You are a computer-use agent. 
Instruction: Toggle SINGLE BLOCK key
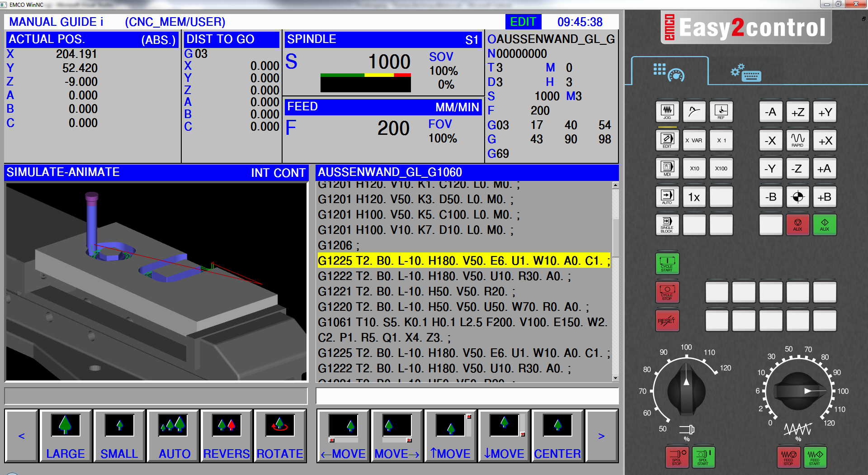(x=667, y=225)
